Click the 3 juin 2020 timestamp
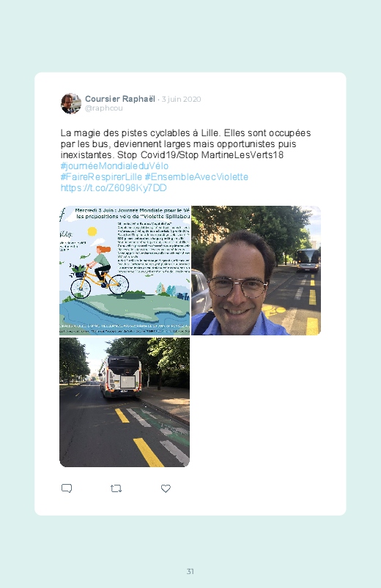 pos(181,99)
